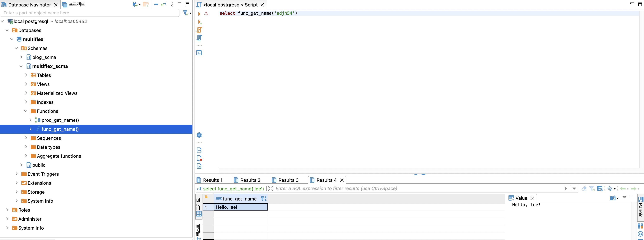The image size is (644, 240).
Task: Click the new connection plug icon
Action: pyautogui.click(x=135, y=4)
